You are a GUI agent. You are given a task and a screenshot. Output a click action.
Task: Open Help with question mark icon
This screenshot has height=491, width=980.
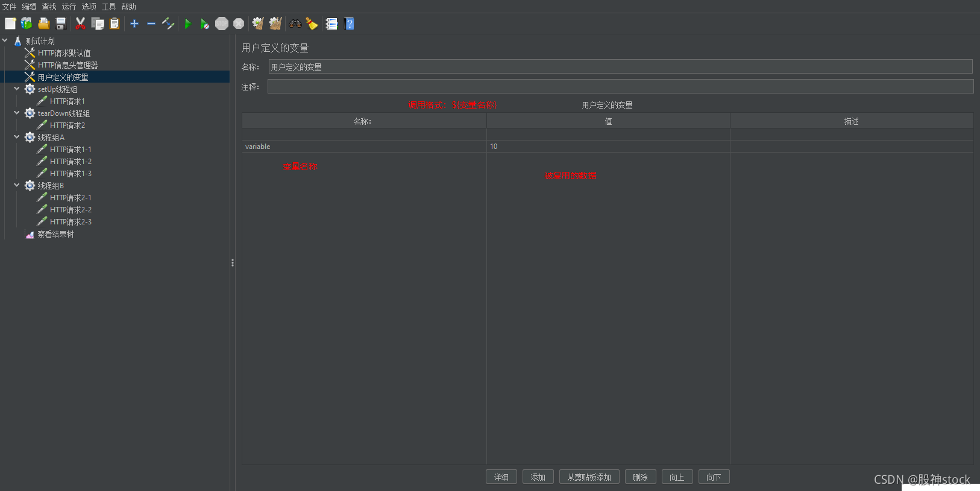pyautogui.click(x=349, y=24)
